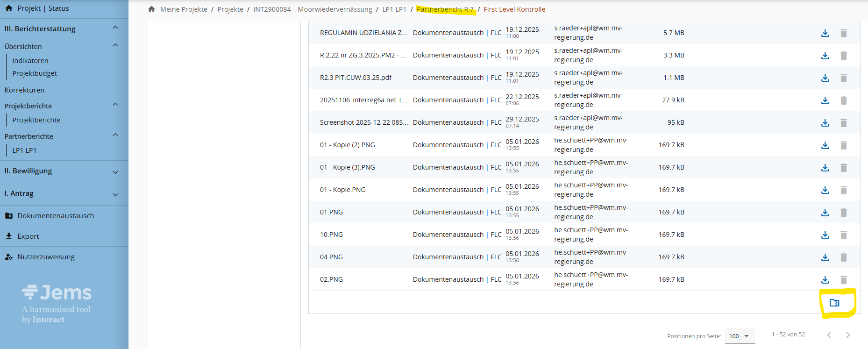This screenshot has height=349, width=868.
Task: Delete the R2.3 PIT.CUW.03.25.pdf file
Action: [x=843, y=78]
